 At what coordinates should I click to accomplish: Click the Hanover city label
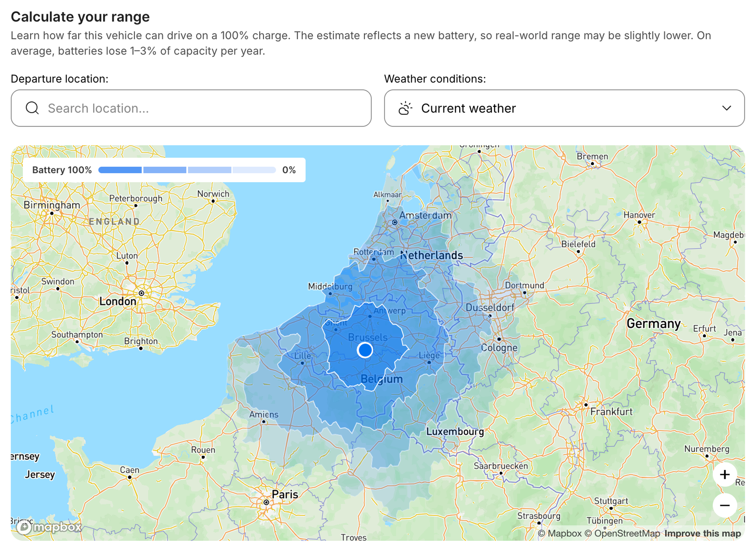[x=639, y=215]
